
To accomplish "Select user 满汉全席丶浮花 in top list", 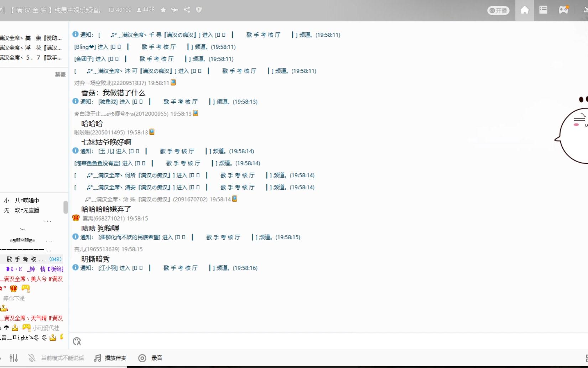I will tap(31, 47).
